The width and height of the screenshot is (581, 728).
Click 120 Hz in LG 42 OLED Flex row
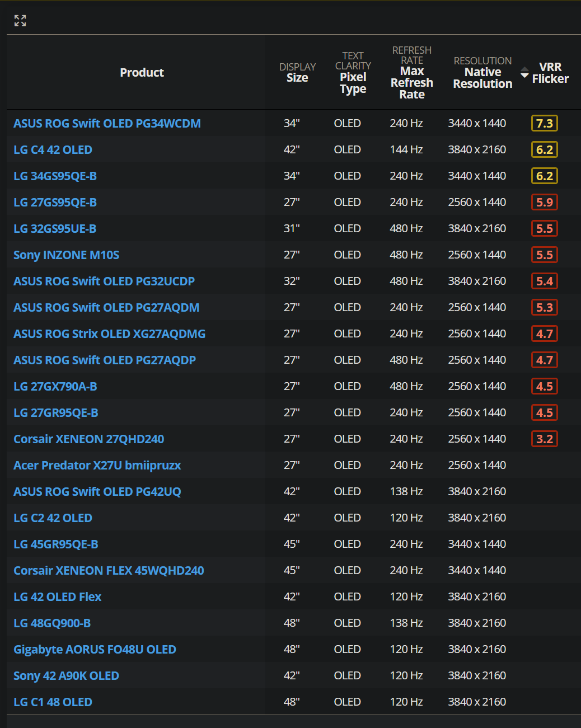coord(406,597)
